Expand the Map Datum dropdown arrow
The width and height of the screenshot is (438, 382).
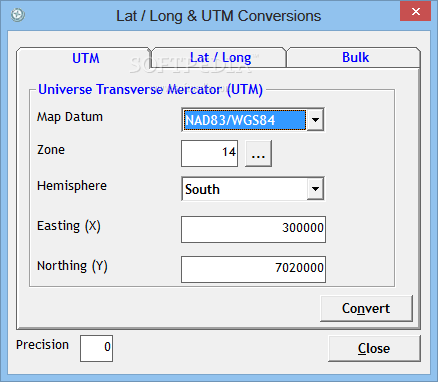pyautogui.click(x=315, y=119)
